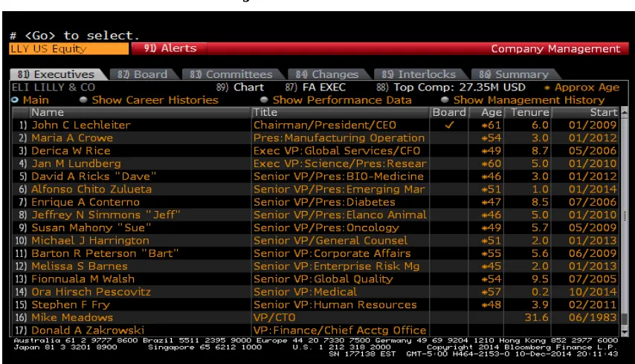The width and height of the screenshot is (635, 364).
Task: Open executive Enrique A Conterno
Action: click(x=86, y=202)
